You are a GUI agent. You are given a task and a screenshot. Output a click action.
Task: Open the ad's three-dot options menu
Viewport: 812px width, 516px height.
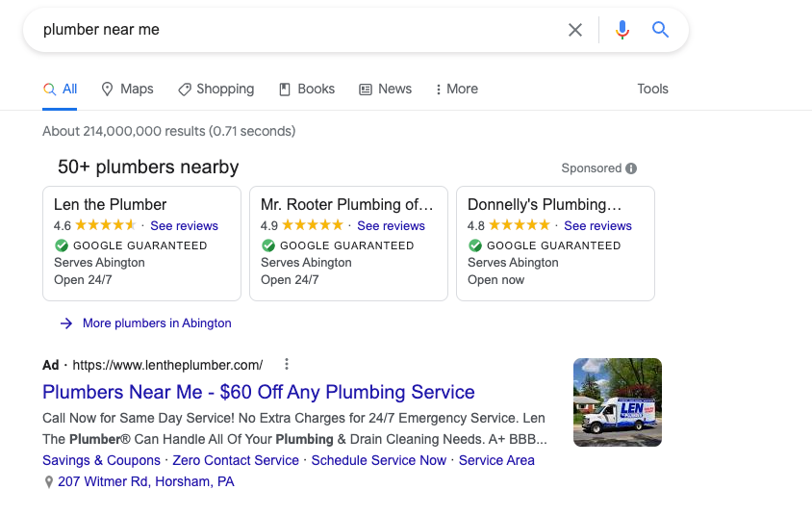(x=287, y=364)
